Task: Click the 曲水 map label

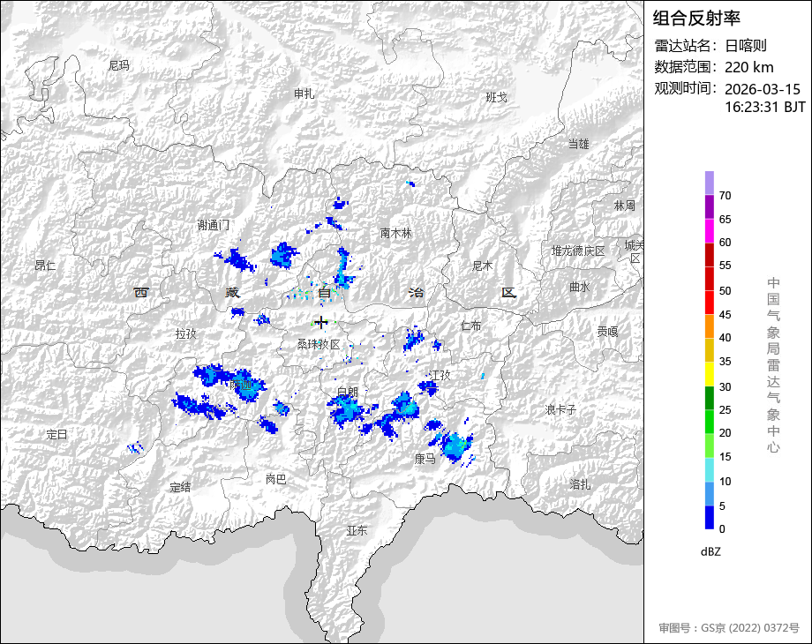Action: [x=579, y=287]
